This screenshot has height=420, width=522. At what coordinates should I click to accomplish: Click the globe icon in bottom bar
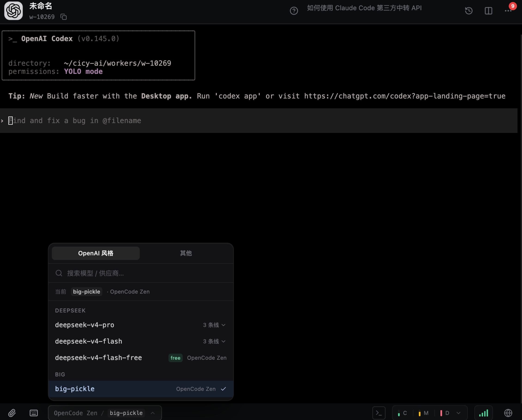[x=508, y=413]
